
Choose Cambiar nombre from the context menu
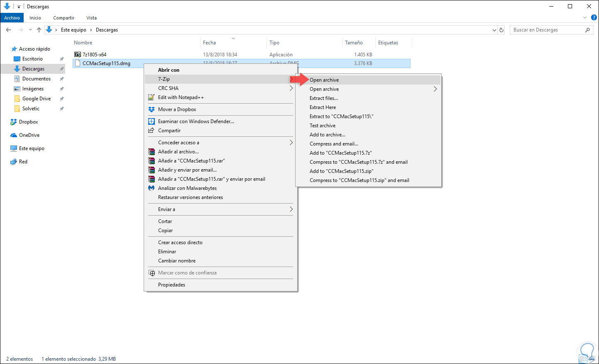coord(177,261)
